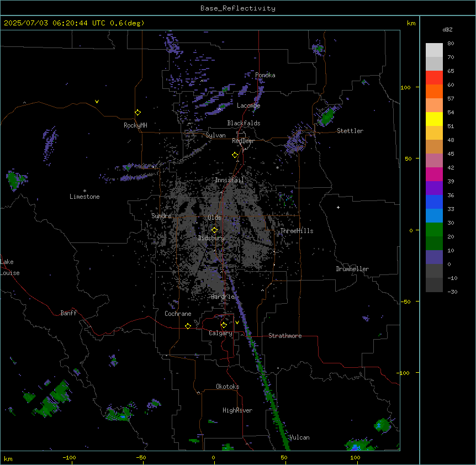Click the Base_Reflectivity title
This screenshot has height=465, width=476.
(x=238, y=8)
